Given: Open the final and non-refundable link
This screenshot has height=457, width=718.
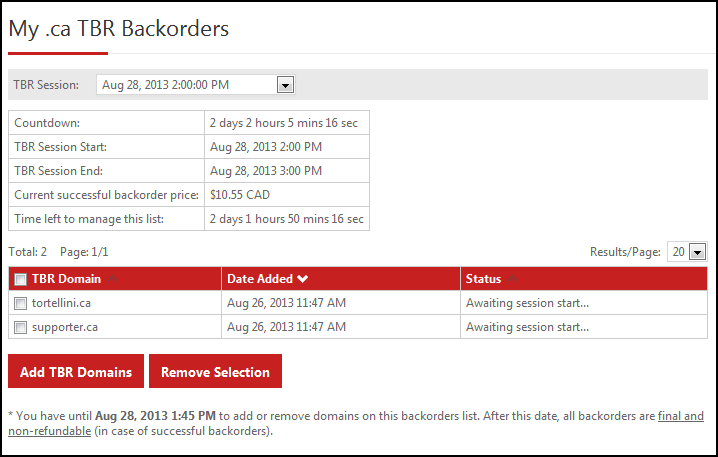Looking at the screenshot, I should 680,416.
